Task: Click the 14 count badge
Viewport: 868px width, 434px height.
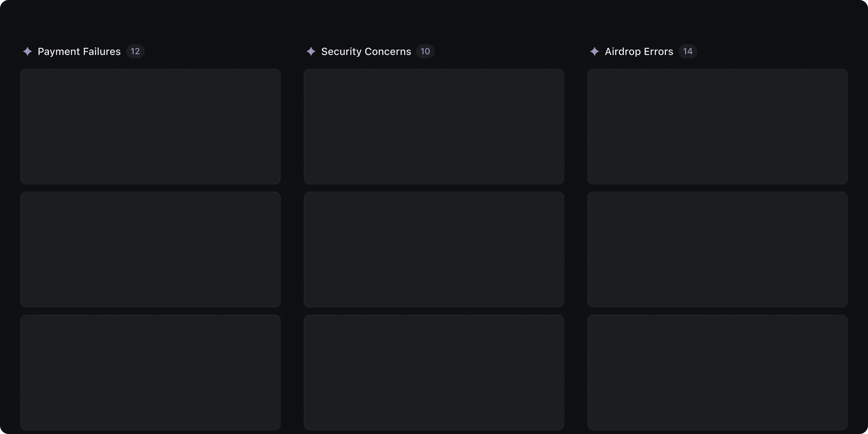Action: [687, 52]
